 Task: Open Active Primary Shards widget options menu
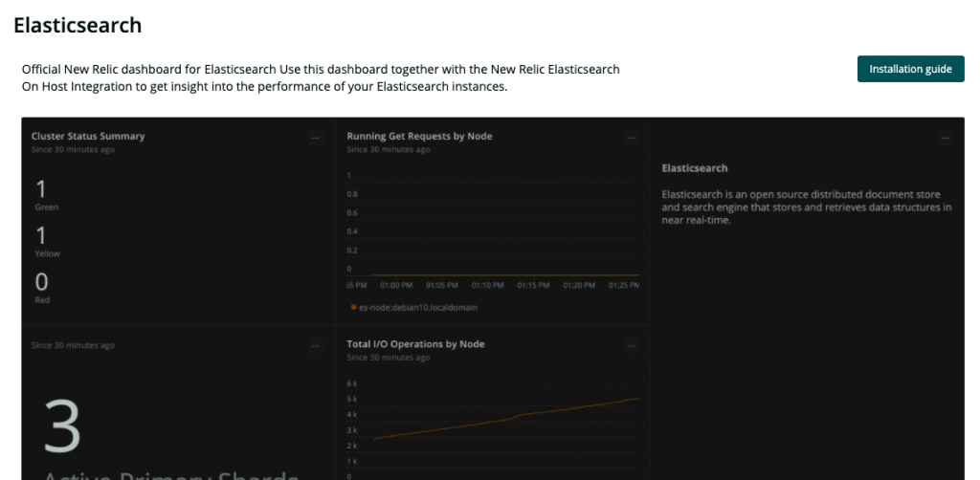pyautogui.click(x=315, y=345)
